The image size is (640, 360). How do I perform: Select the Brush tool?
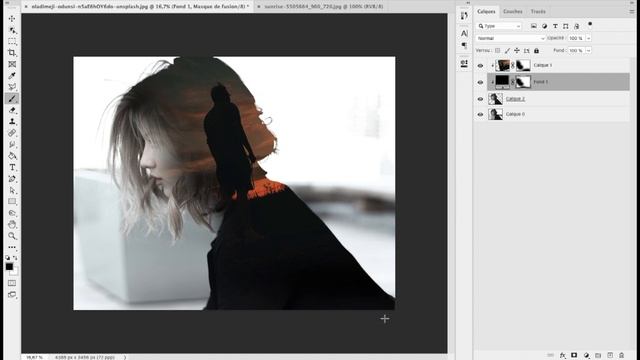pos(12,99)
